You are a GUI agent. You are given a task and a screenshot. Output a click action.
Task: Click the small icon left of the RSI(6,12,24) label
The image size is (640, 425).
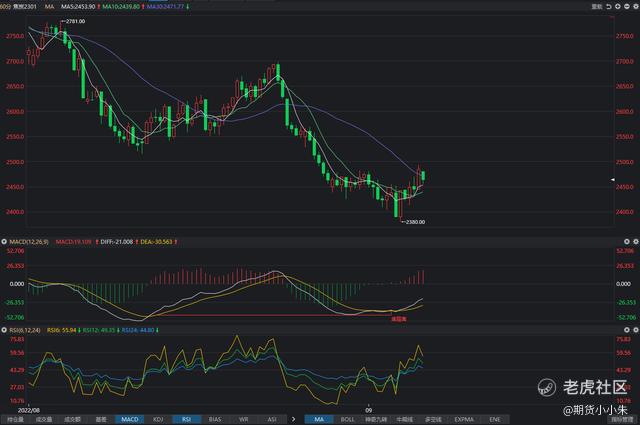[x=4, y=327]
